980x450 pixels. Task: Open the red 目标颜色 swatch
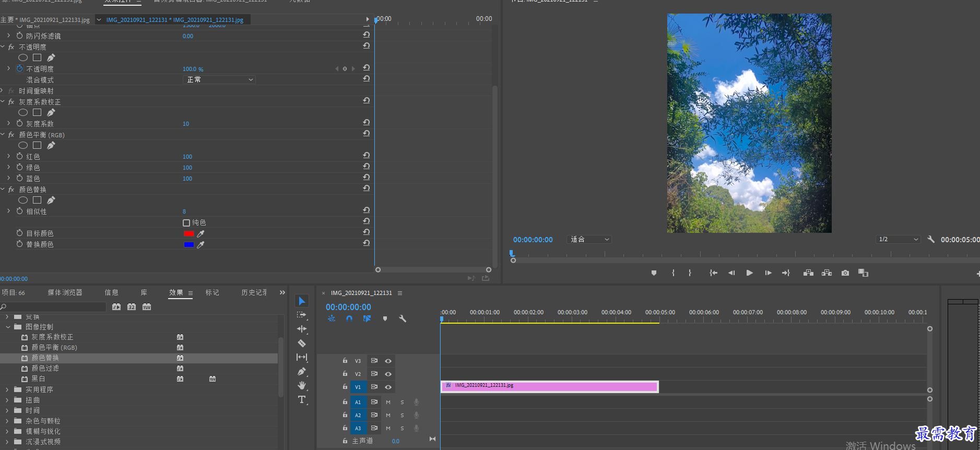(189, 234)
